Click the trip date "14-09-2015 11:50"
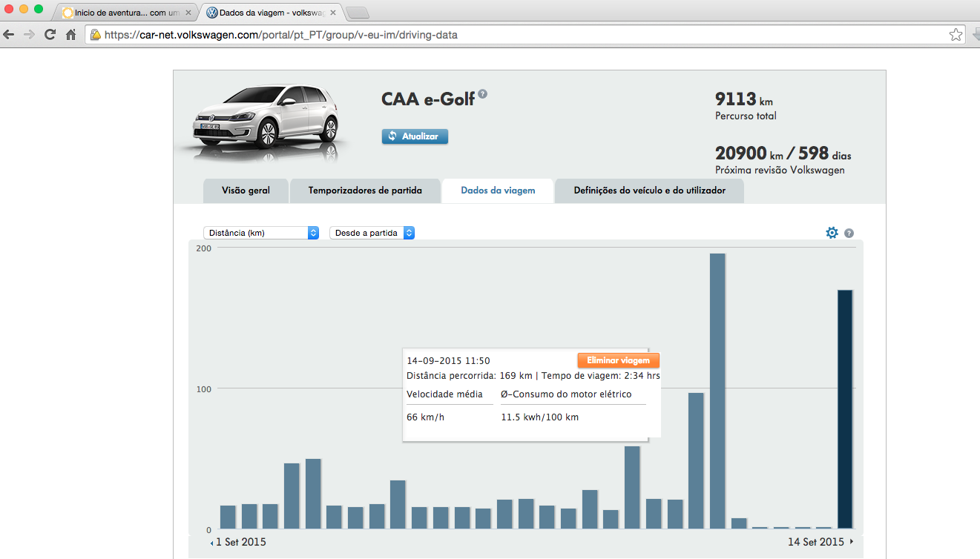Screen dimensions: 980x559 tap(448, 360)
